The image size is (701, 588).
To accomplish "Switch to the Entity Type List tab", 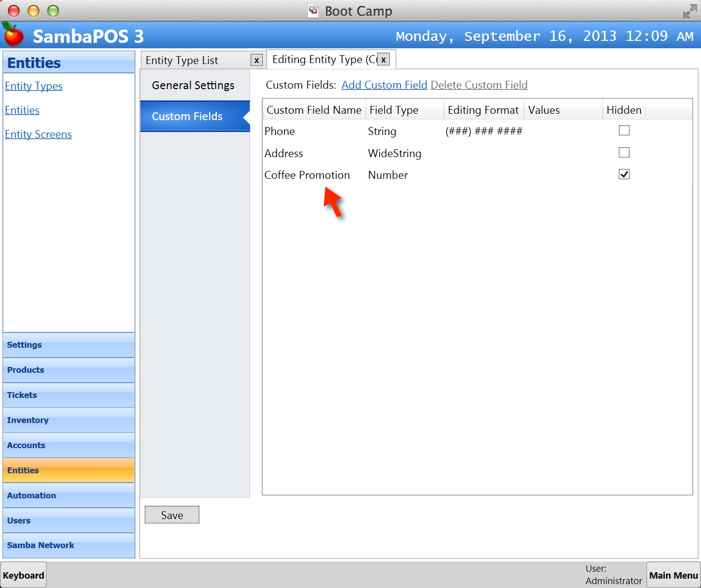I will point(182,61).
